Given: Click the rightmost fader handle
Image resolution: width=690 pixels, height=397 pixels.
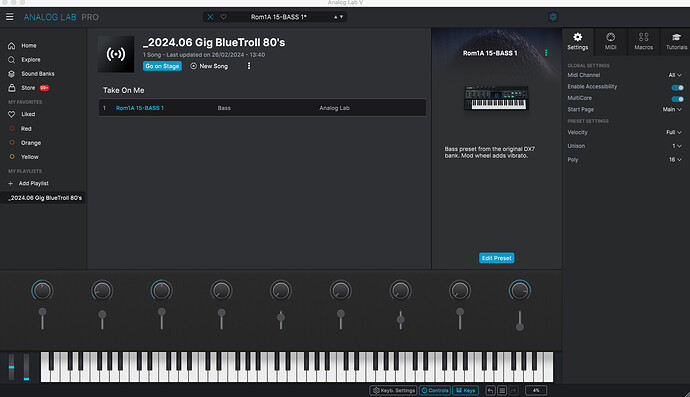Looking at the screenshot, I should (x=520, y=327).
